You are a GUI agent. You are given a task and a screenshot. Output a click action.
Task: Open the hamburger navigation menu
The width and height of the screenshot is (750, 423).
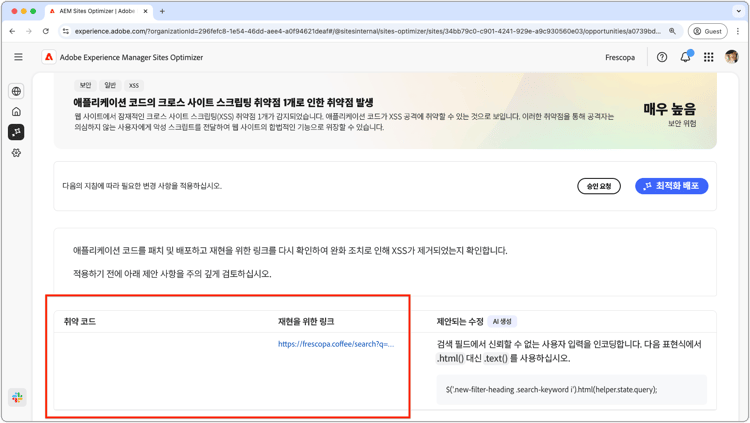[18, 57]
